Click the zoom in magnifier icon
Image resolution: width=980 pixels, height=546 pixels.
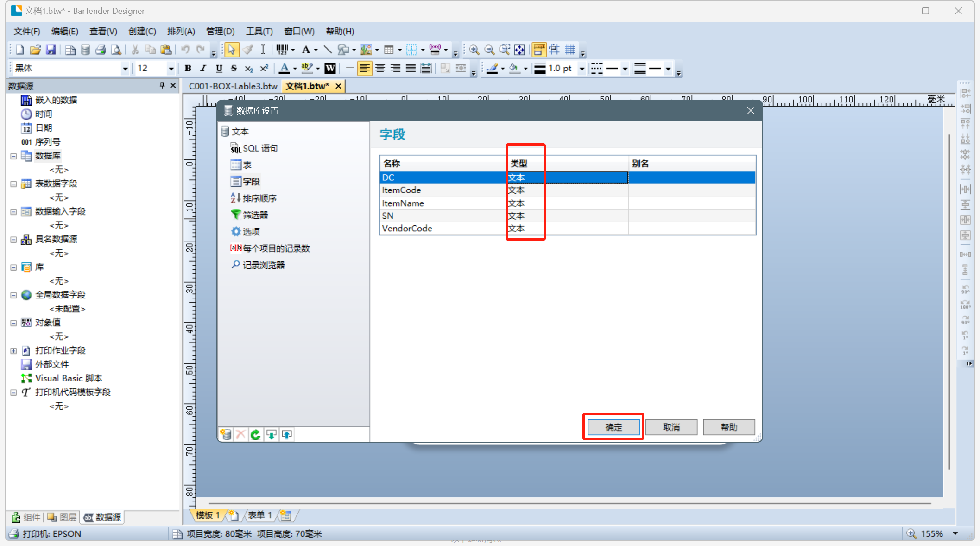pyautogui.click(x=474, y=50)
